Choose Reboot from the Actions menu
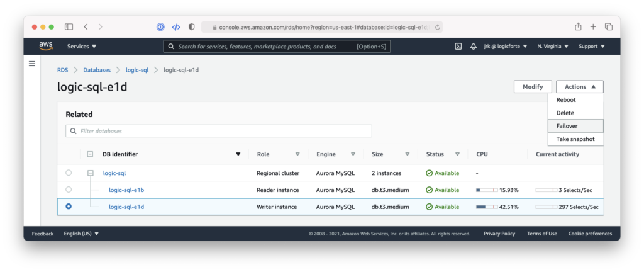The image size is (644, 272). [575, 100]
